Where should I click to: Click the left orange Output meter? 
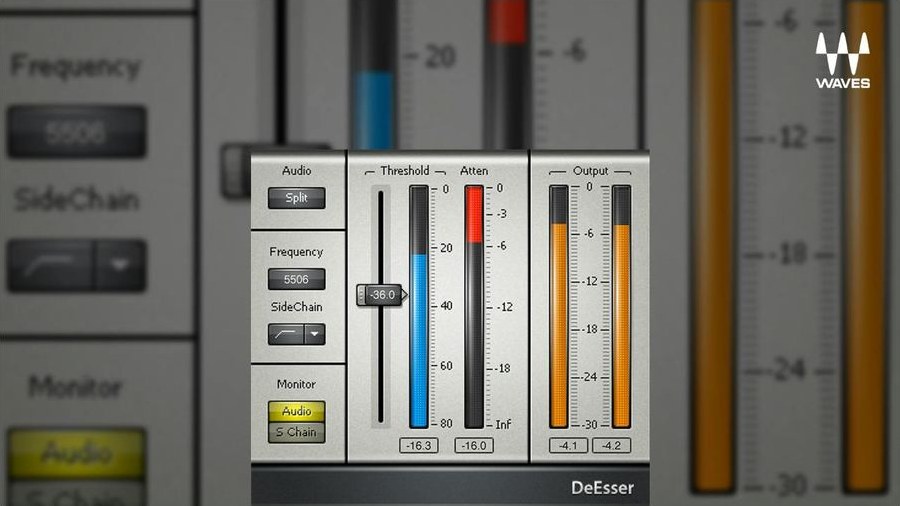[x=558, y=306]
